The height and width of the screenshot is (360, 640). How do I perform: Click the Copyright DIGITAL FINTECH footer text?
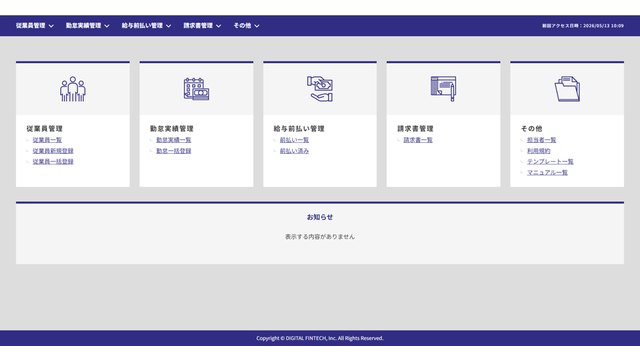point(320,338)
